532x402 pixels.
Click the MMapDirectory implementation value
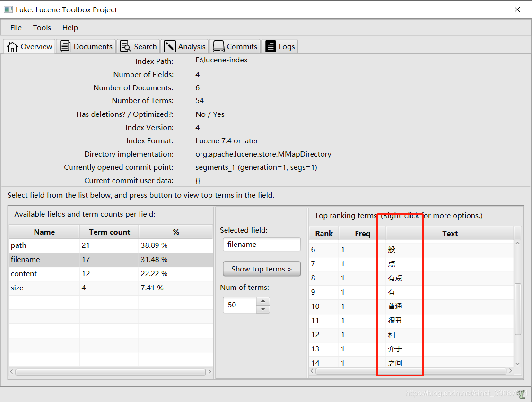point(263,154)
